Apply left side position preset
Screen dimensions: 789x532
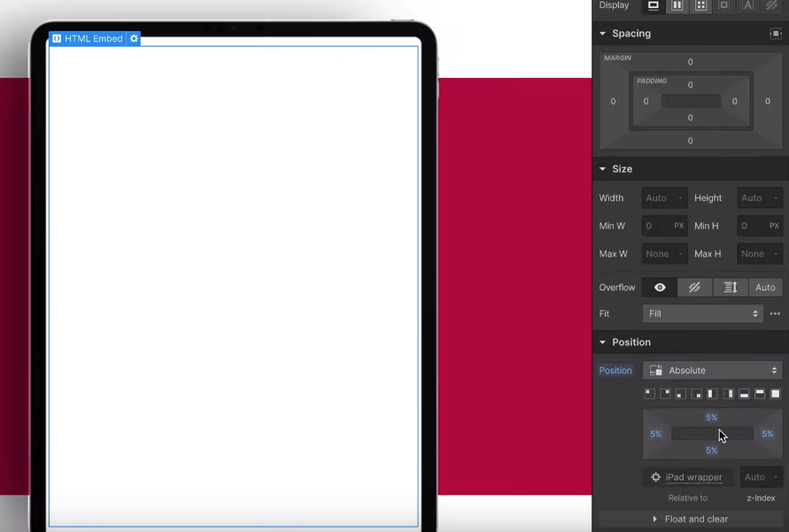point(712,394)
